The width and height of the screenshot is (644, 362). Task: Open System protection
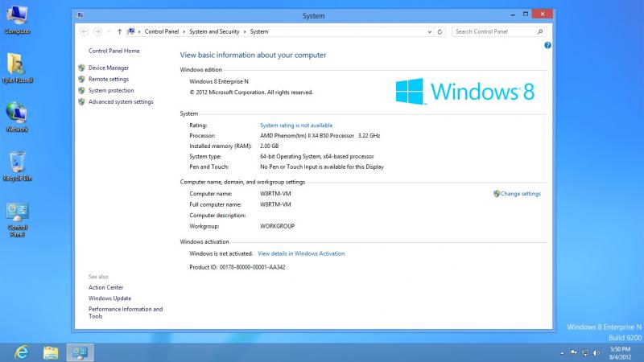111,90
